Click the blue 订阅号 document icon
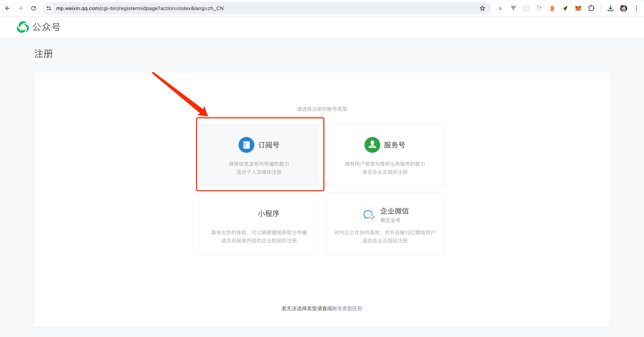Viewport: 644px width, 337px height. [x=246, y=145]
